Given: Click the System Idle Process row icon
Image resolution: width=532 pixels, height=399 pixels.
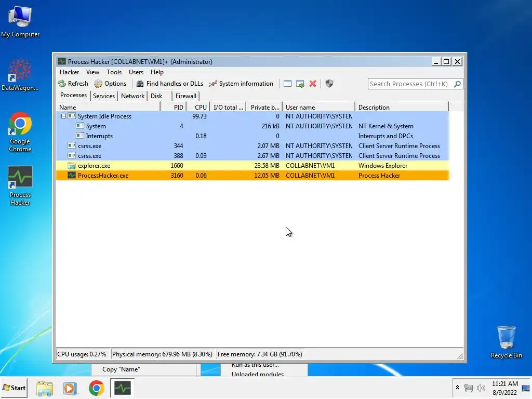Looking at the screenshot, I should tap(72, 116).
